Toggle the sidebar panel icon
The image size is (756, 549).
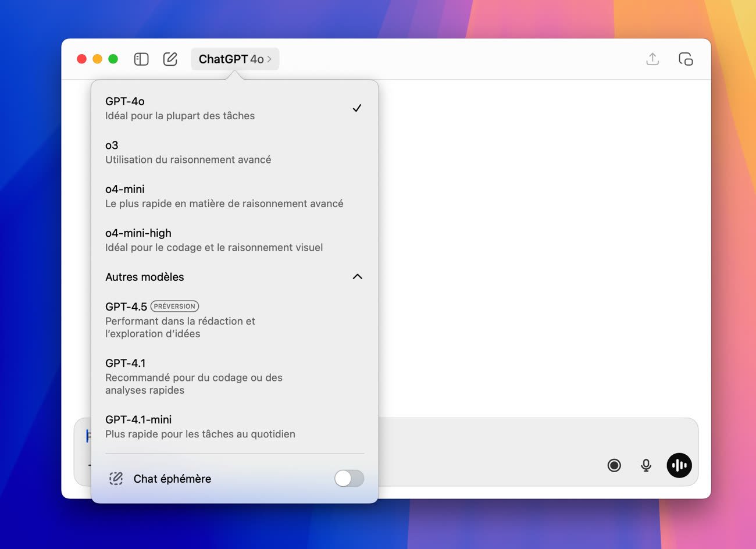141,59
